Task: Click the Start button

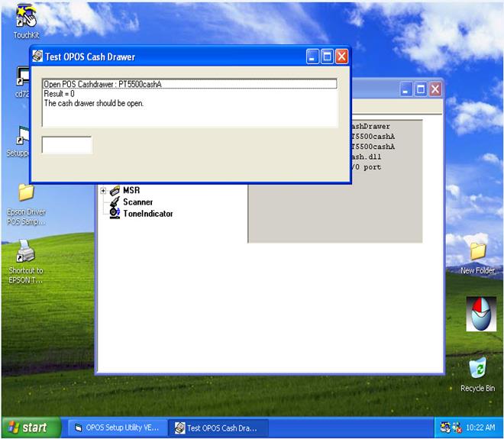Action: 31,428
